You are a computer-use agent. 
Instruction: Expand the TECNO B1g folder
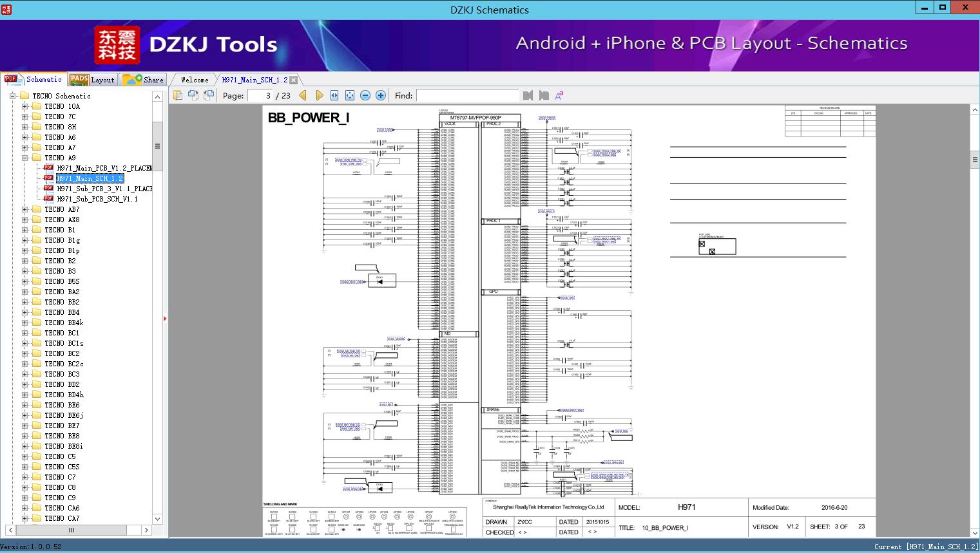click(24, 240)
